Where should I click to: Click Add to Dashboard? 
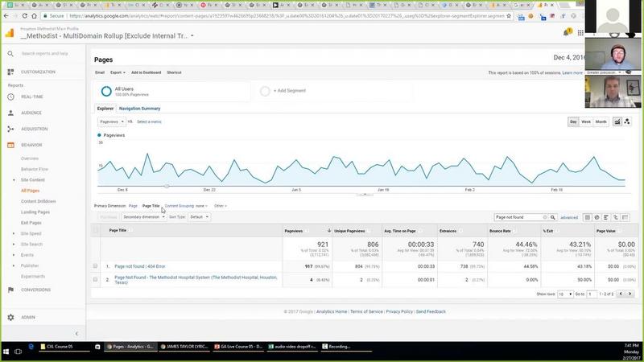(147, 72)
